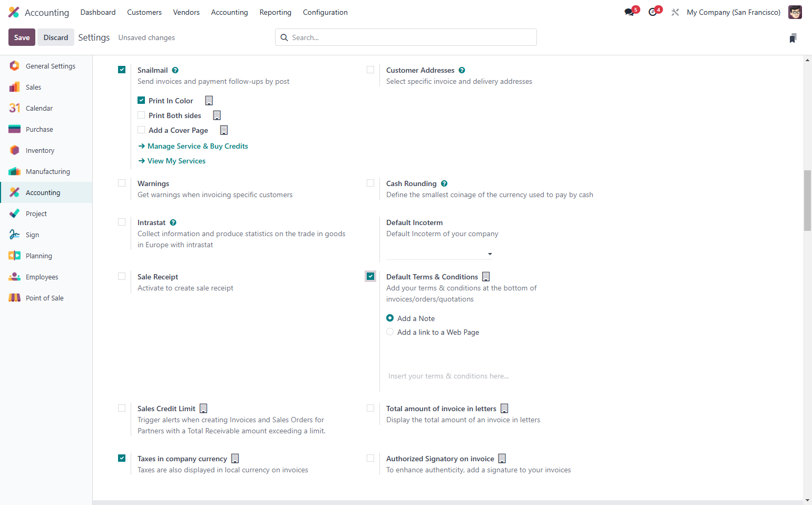Viewport: 812px width, 505px height.
Task: Click the Customer Addresses help icon
Action: click(462, 70)
